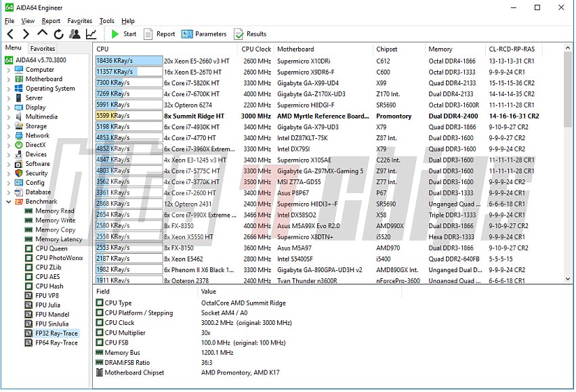Open the View menu
Image resolution: width=576 pixels, height=392 pixels.
[28, 21]
